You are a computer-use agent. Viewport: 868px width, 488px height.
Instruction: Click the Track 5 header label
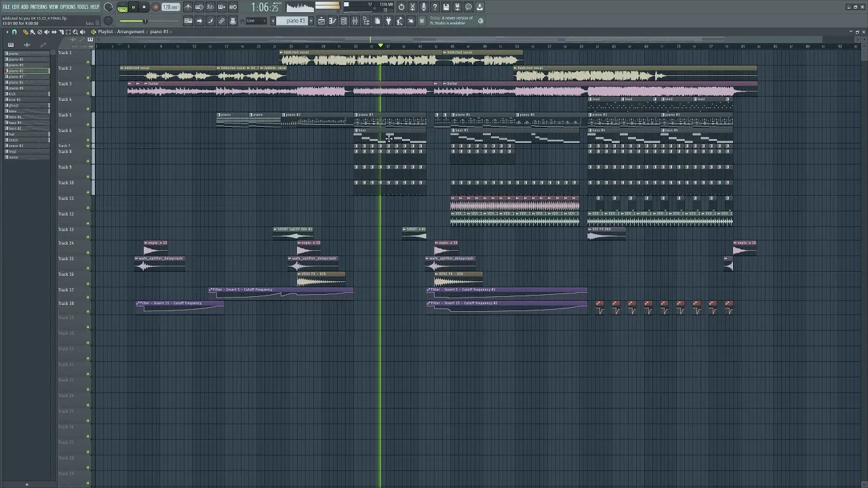point(65,115)
